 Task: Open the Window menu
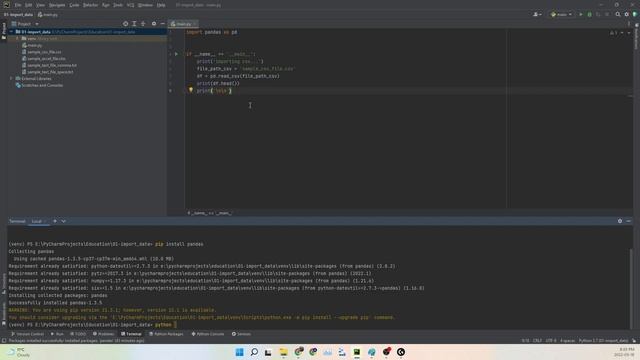(145, 5)
